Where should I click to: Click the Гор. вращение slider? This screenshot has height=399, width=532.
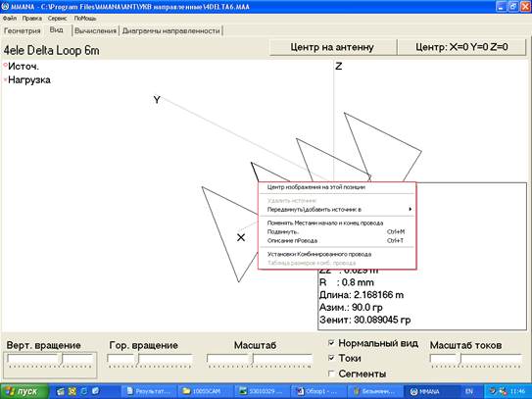click(x=150, y=361)
